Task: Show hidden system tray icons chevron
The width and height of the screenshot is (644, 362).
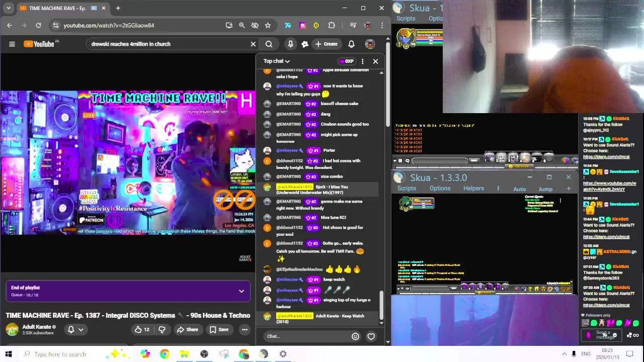Action: pyautogui.click(x=564, y=354)
